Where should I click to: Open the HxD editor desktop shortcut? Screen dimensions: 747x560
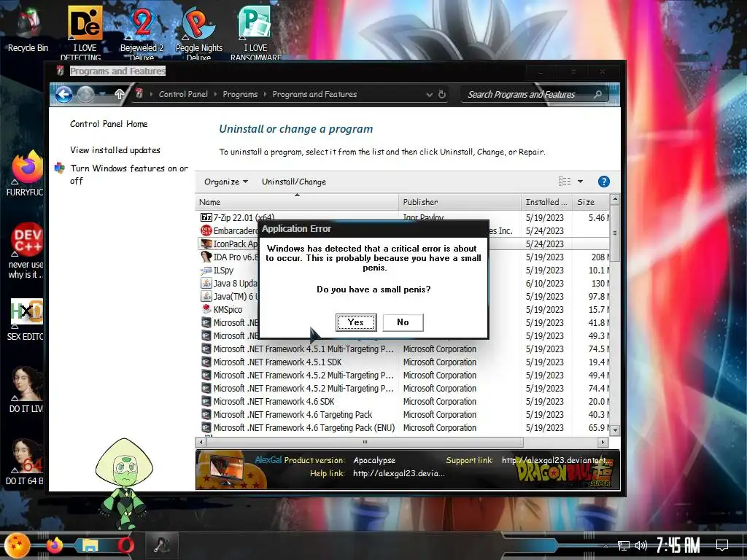pos(26,319)
